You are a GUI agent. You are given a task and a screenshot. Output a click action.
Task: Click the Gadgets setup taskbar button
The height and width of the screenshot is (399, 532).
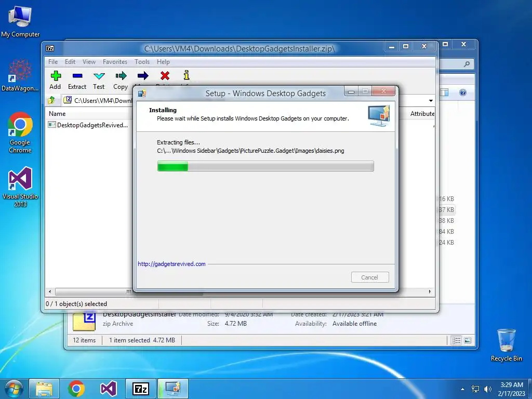[x=172, y=389]
